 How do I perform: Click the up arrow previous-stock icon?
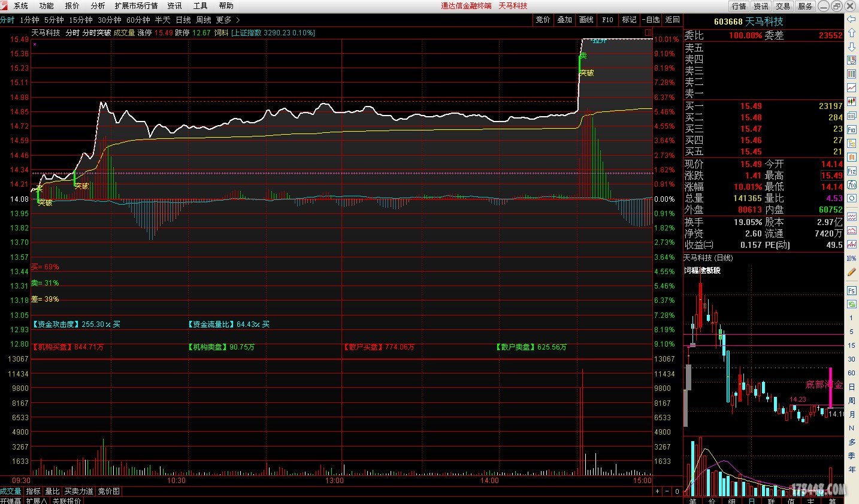click(x=851, y=34)
